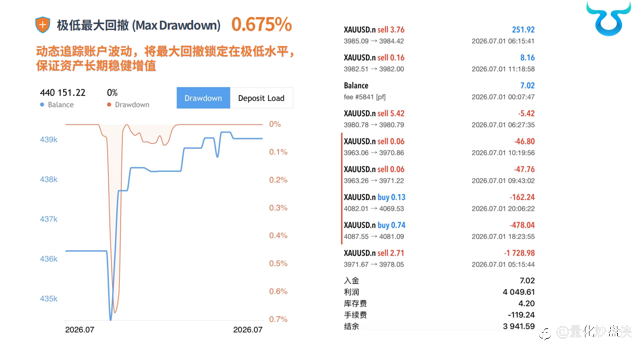Viewport: 640px width, 360px height.
Task: Click the lowest dip on blue balance line
Action: pyautogui.click(x=111, y=318)
